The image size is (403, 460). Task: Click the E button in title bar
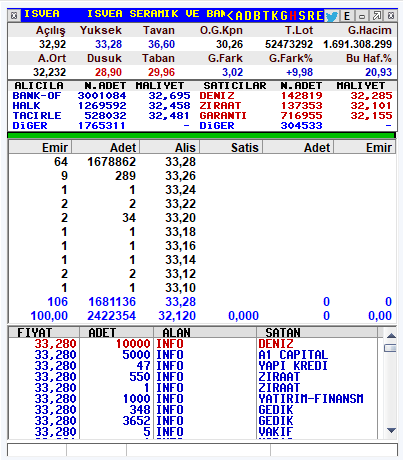click(347, 16)
